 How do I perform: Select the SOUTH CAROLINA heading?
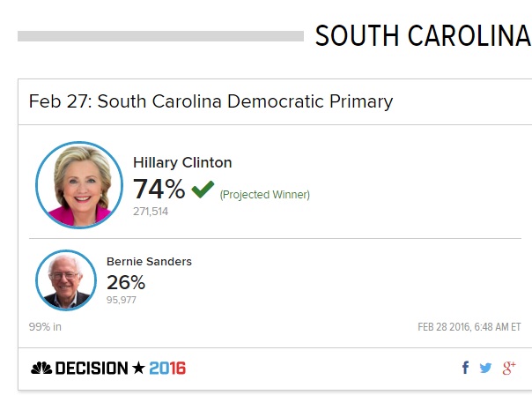click(x=423, y=35)
